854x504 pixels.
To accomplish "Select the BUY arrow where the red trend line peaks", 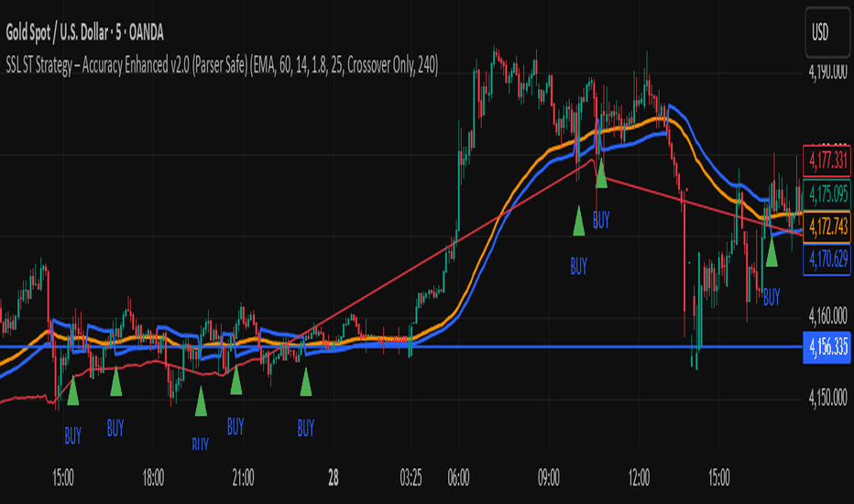I will 601,172.
